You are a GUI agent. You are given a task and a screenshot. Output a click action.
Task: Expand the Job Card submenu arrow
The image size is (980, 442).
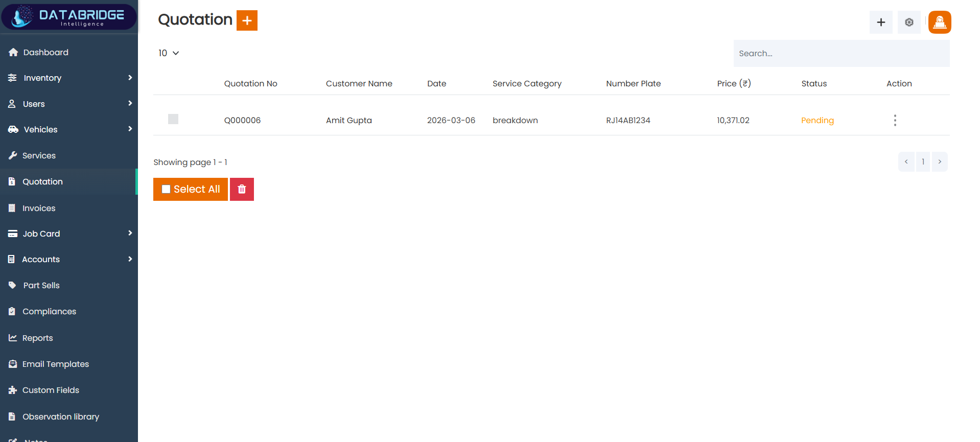pos(130,233)
